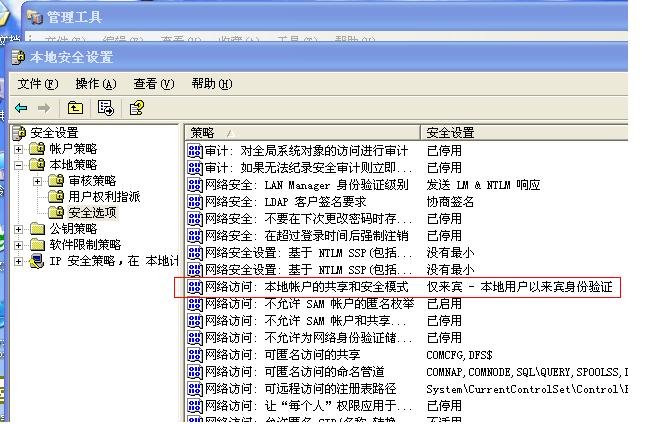Open the 文件(F) menu
Screen dimensions: 651x424
coord(38,84)
